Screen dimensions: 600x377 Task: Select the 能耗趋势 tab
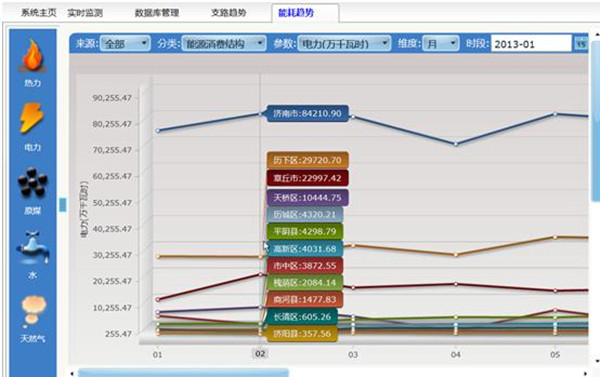[296, 13]
